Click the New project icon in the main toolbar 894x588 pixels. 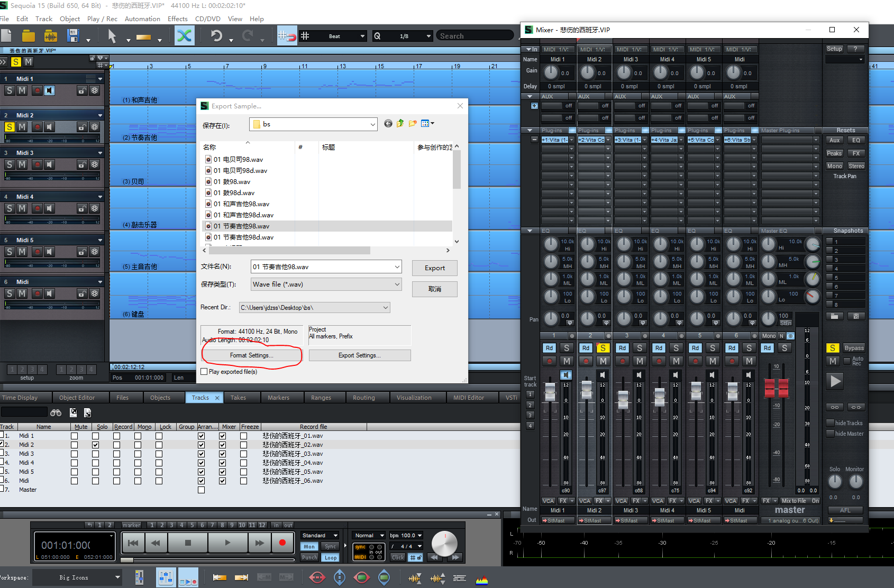(x=6, y=36)
